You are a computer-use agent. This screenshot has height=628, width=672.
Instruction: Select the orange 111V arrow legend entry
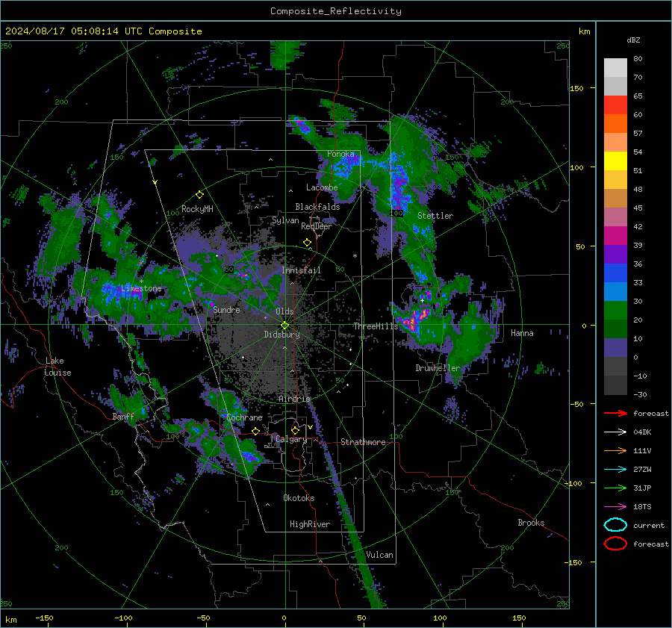pos(615,450)
